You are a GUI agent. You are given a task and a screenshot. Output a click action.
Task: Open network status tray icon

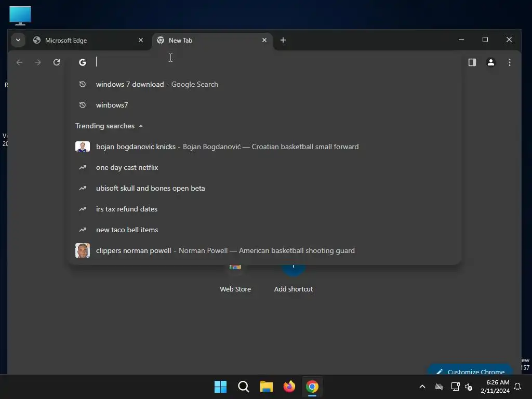coord(455,387)
